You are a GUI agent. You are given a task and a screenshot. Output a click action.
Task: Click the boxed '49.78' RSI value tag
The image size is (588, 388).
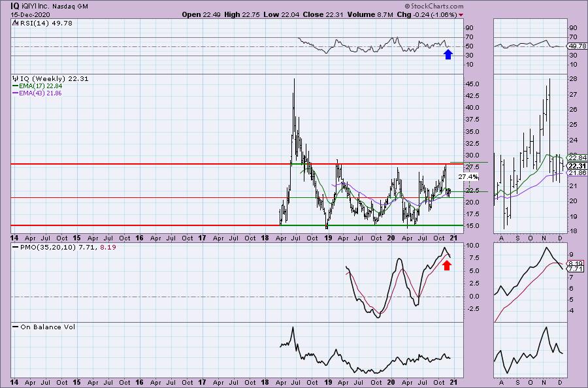point(578,46)
